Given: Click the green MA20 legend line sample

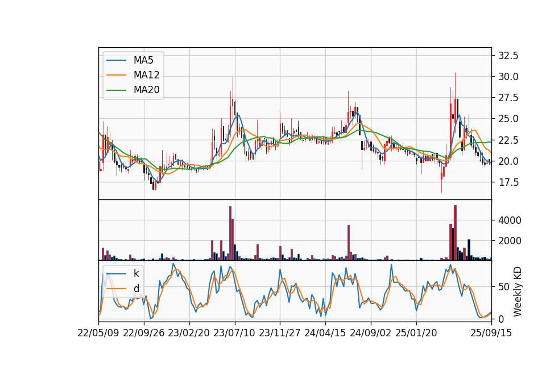Looking at the screenshot, I should click(x=116, y=90).
